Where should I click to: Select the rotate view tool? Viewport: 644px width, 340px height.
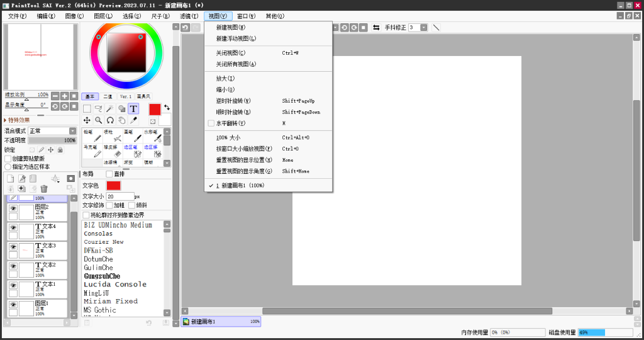[x=110, y=120]
